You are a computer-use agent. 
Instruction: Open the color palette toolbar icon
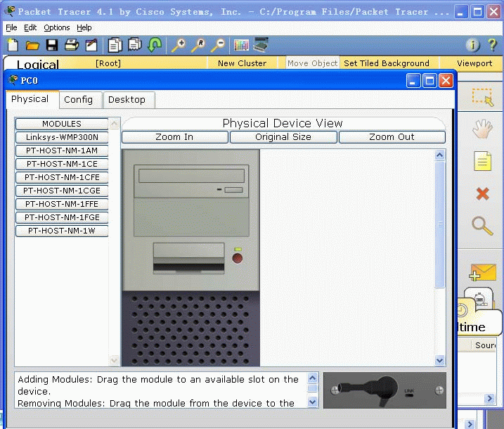pos(241,45)
